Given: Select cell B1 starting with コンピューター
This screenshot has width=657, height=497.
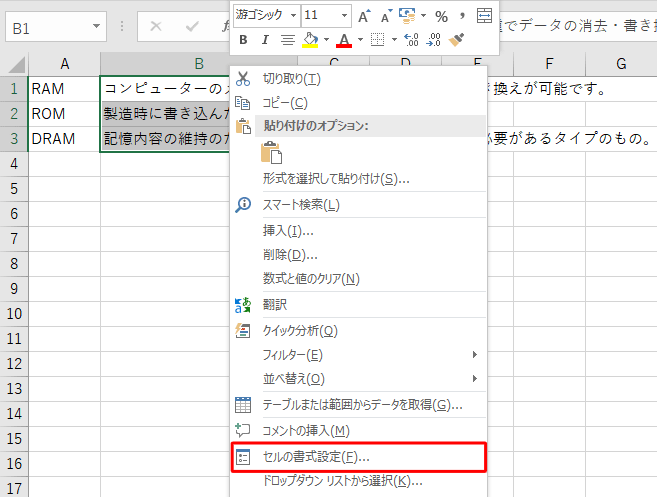Looking at the screenshot, I should point(166,89).
